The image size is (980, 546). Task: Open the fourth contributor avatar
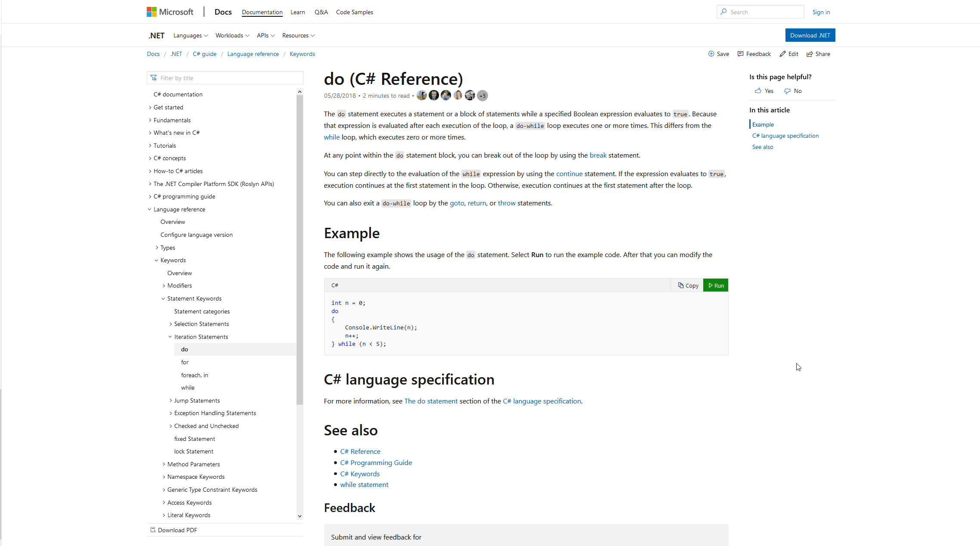click(x=458, y=96)
